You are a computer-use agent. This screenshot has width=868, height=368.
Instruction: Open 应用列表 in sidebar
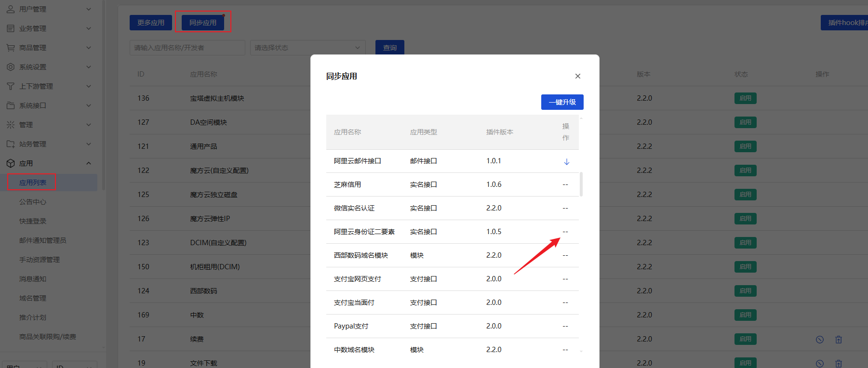(33, 183)
